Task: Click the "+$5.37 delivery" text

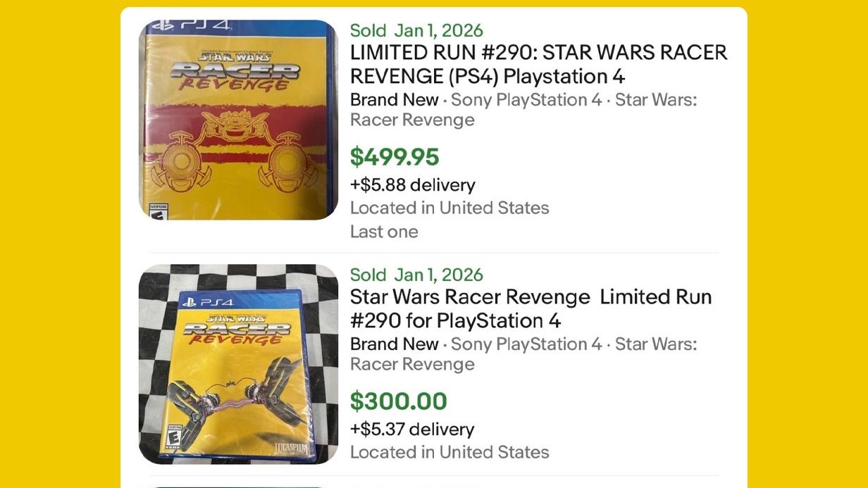Action: (x=412, y=430)
